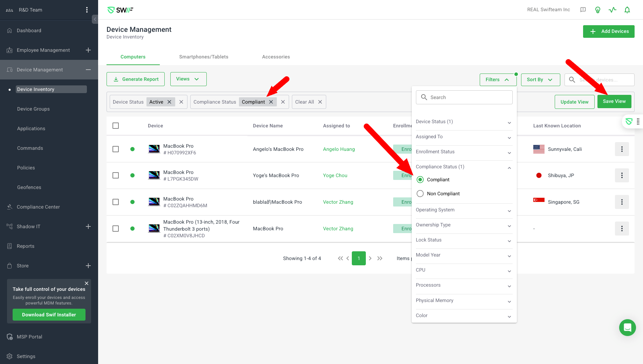643x364 pixels.
Task: Expand Employee Management with plus icon
Action: pyautogui.click(x=88, y=50)
